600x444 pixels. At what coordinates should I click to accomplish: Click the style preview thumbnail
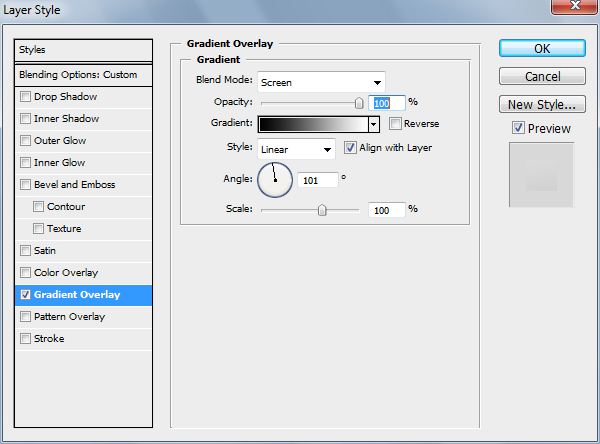point(541,175)
